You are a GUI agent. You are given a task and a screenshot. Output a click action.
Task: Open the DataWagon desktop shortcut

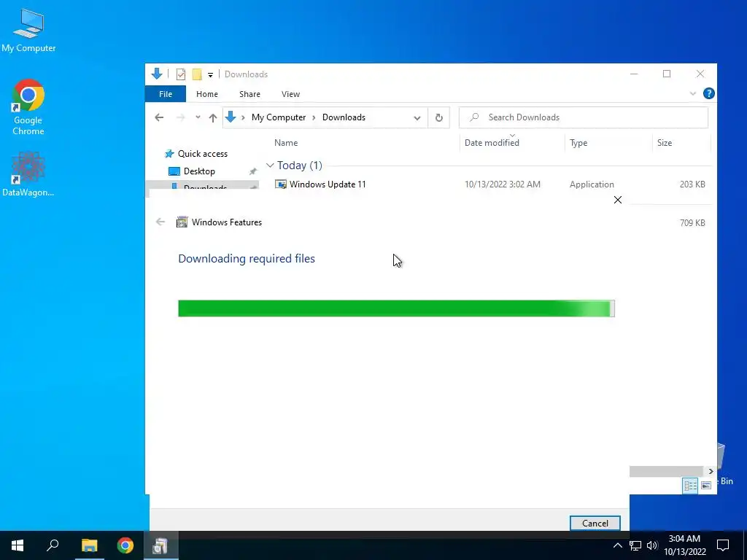pyautogui.click(x=28, y=174)
